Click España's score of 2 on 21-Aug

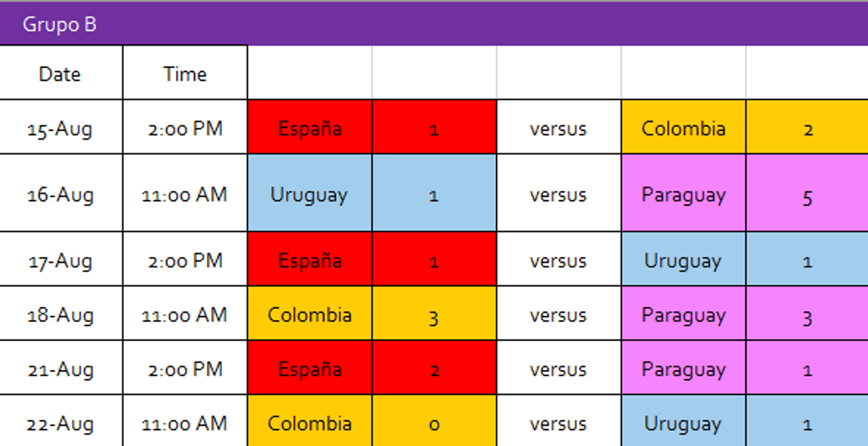(434, 370)
